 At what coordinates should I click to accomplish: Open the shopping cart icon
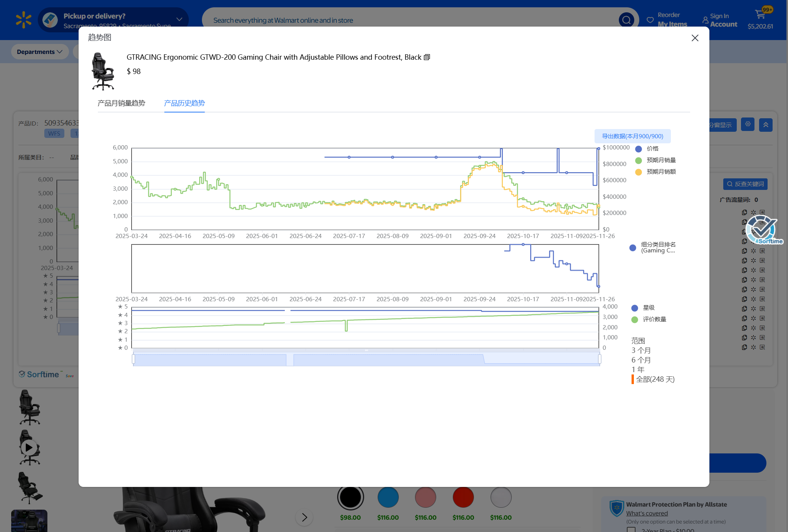(x=760, y=14)
